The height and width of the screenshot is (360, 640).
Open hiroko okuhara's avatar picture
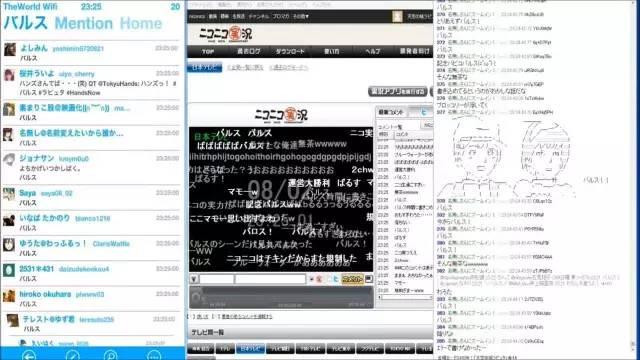(9, 296)
